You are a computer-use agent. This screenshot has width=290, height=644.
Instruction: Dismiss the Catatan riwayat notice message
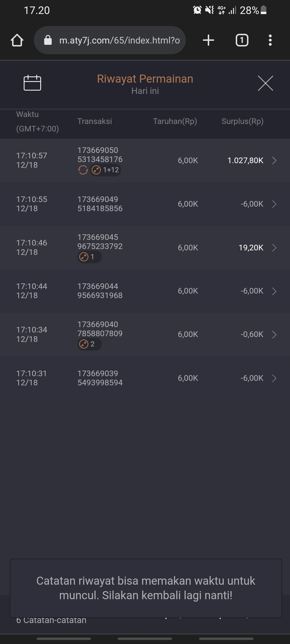coord(146,588)
